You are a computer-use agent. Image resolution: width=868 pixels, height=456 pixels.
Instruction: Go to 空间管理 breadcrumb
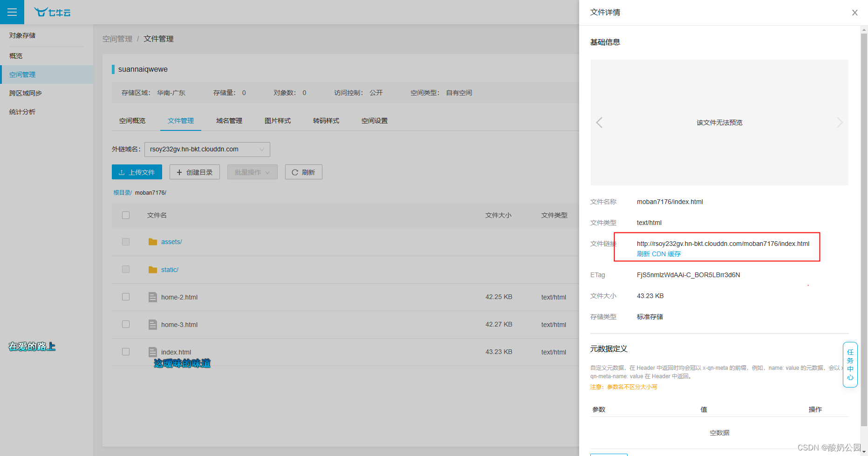(x=117, y=39)
